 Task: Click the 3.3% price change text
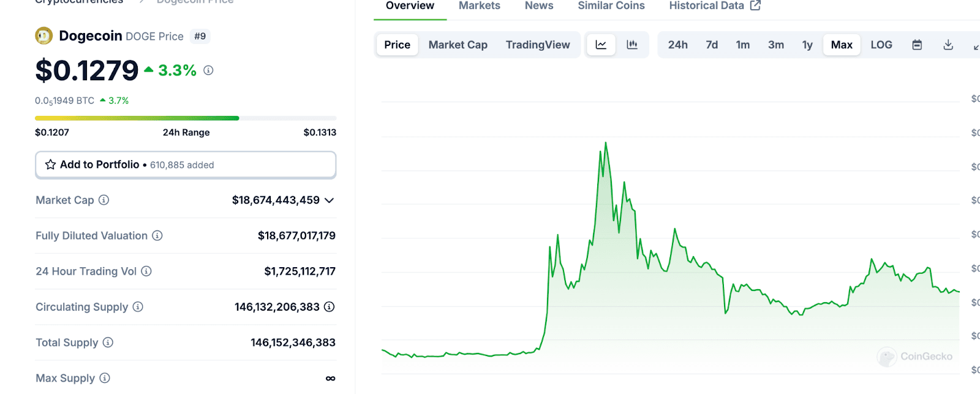177,70
